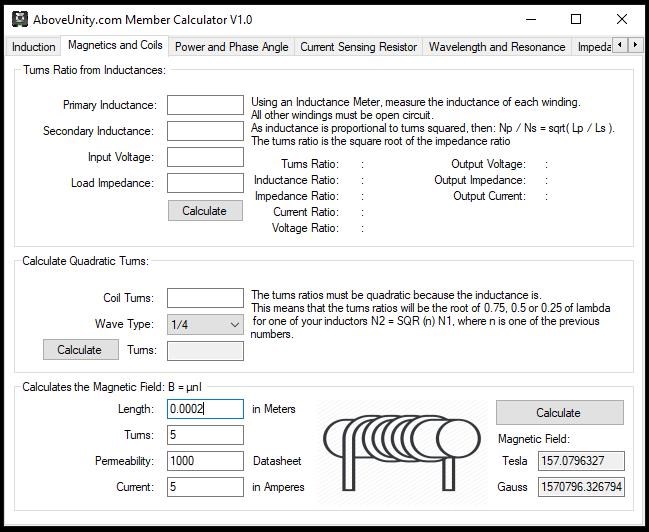The image size is (649, 532).
Task: Open the Power and Phase Angle tab
Action: (231, 47)
